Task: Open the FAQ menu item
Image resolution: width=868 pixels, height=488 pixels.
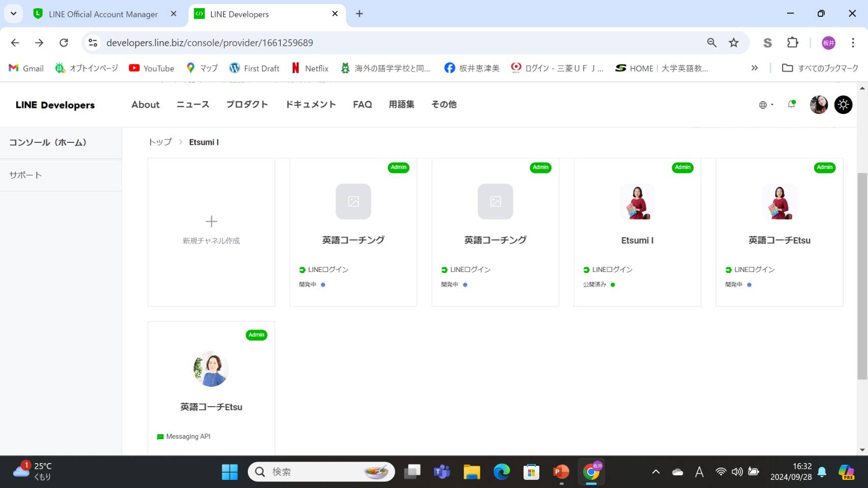Action: [x=362, y=104]
